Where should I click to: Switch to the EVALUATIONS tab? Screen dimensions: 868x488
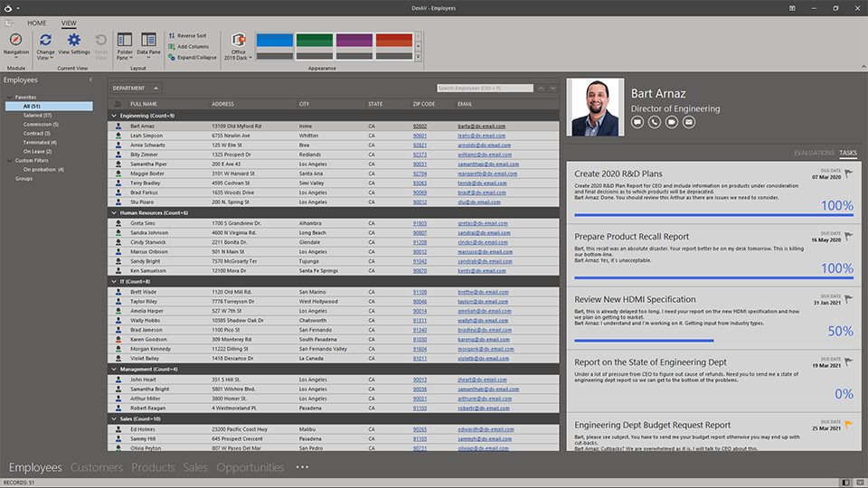coord(814,153)
